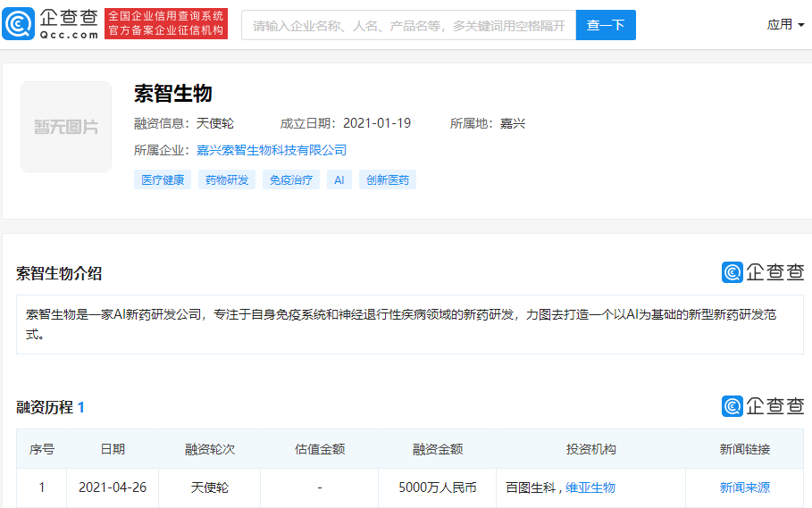The width and height of the screenshot is (812, 508).
Task: Click the 企查查 logo beside 索智生物介绍
Action: (x=762, y=272)
